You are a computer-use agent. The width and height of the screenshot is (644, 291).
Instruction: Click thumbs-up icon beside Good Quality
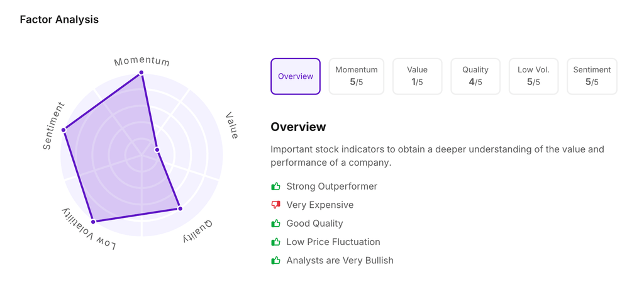coord(275,224)
